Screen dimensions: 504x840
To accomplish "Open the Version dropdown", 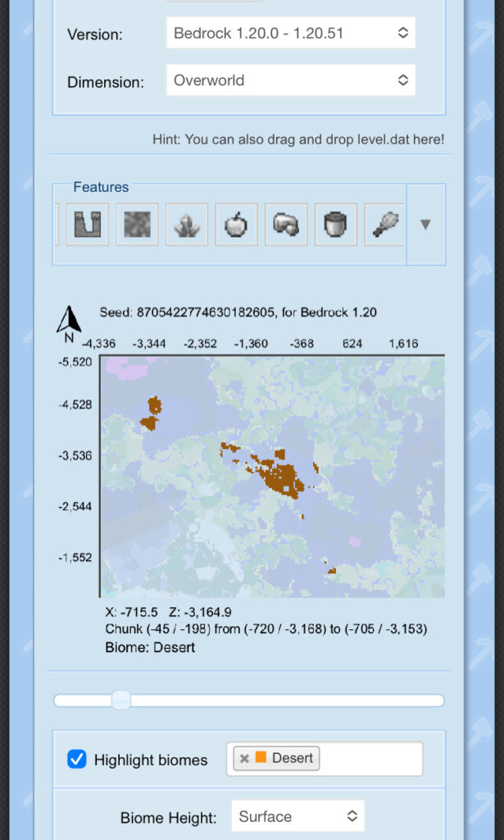I will point(291,33).
